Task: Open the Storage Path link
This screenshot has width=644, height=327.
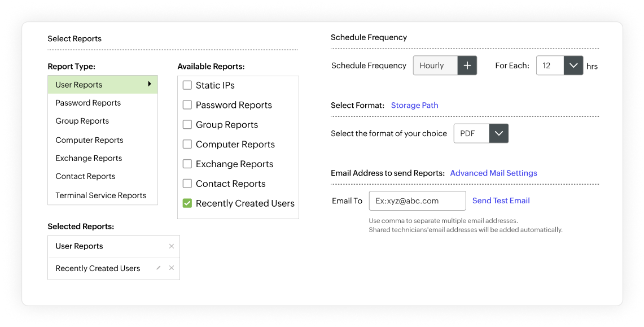Action: 415,105
